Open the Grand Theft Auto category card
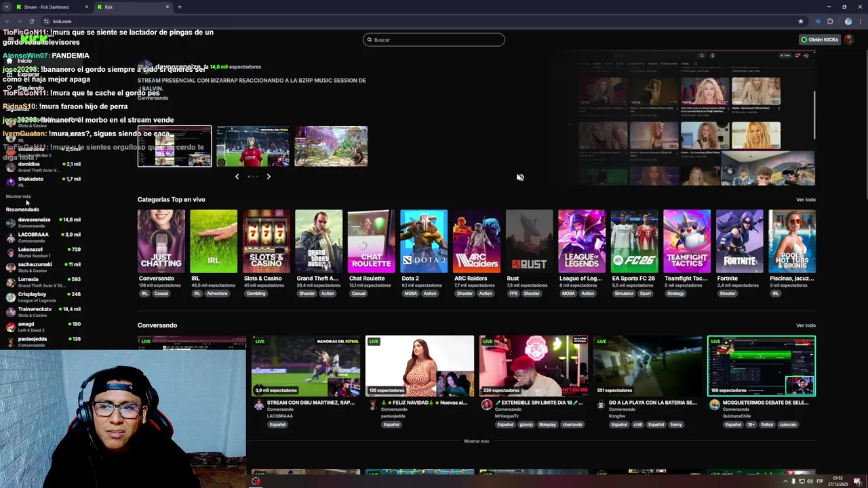This screenshot has width=868, height=488. [x=319, y=241]
